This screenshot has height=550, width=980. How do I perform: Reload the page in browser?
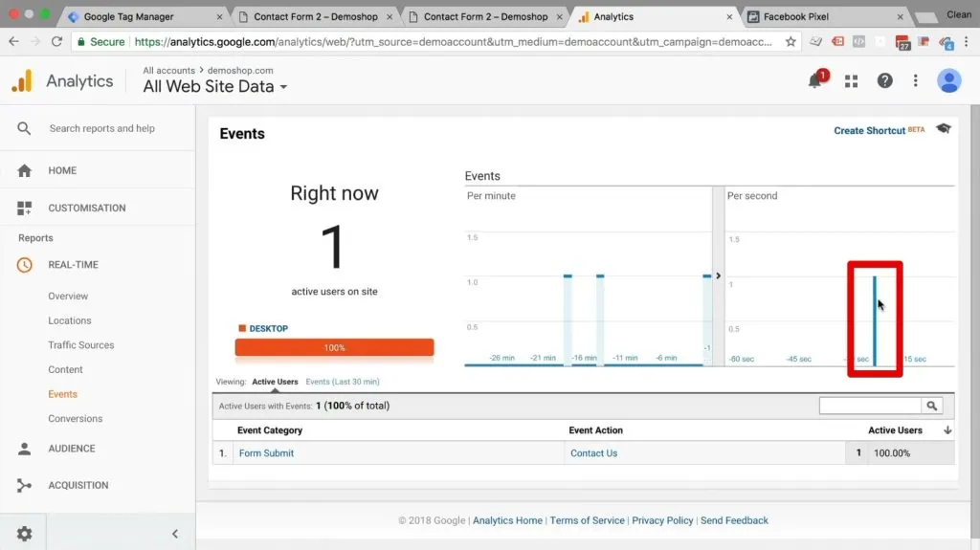click(56, 42)
